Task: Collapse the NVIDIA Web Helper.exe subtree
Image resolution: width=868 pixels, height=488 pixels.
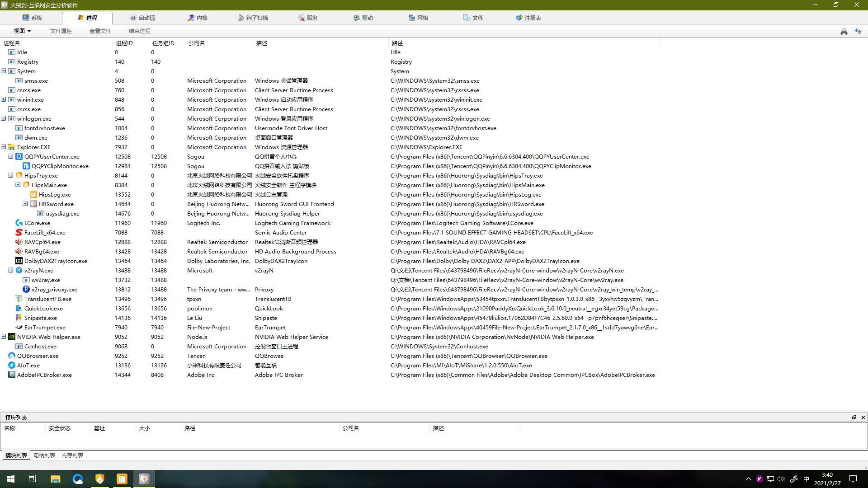Action: (4, 337)
